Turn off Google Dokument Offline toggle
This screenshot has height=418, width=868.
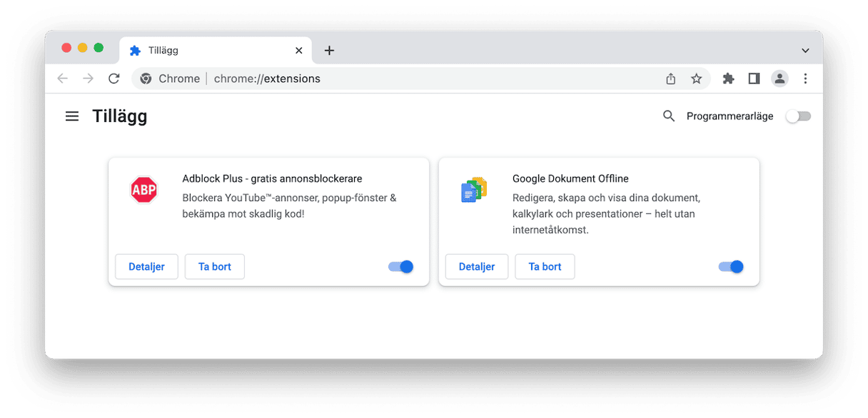tap(731, 267)
